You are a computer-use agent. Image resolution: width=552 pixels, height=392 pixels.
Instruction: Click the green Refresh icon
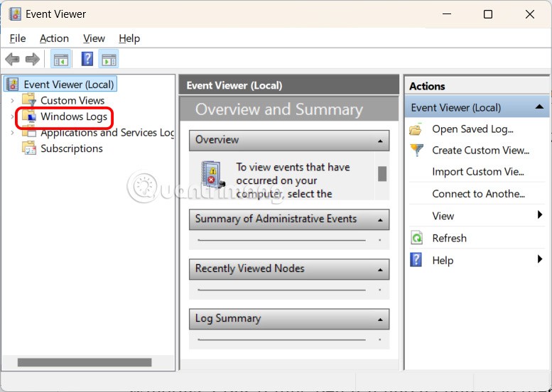(x=417, y=239)
